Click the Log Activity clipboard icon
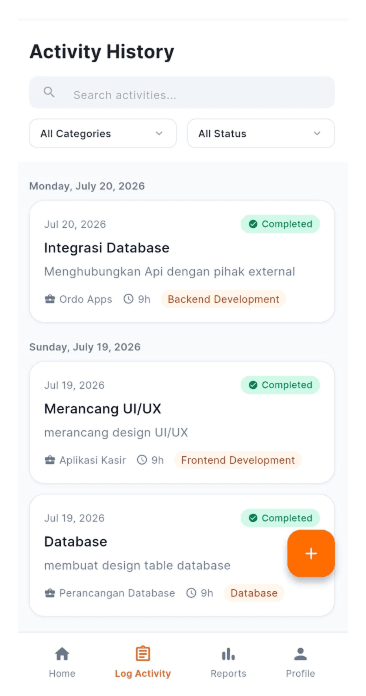 point(143,653)
